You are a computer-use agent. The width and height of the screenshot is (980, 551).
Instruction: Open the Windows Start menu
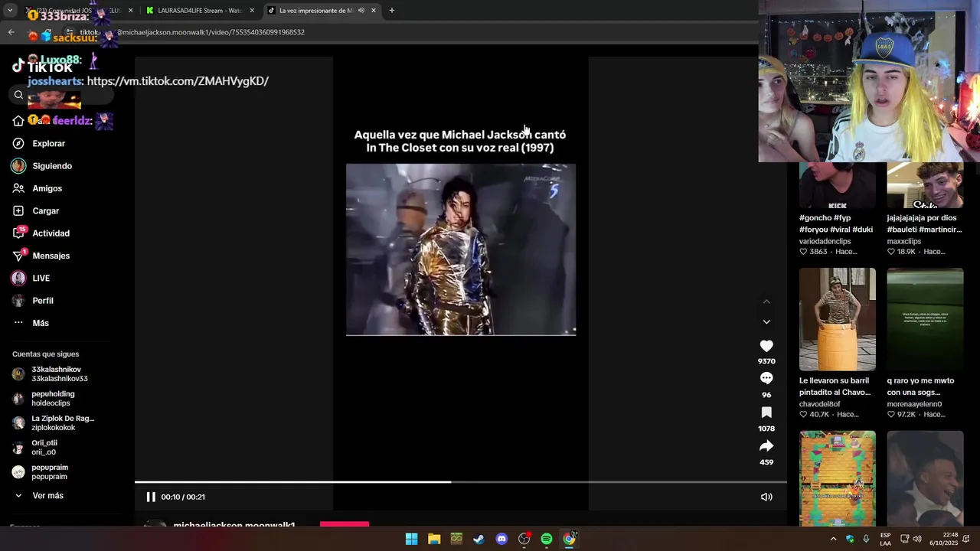[x=411, y=539]
